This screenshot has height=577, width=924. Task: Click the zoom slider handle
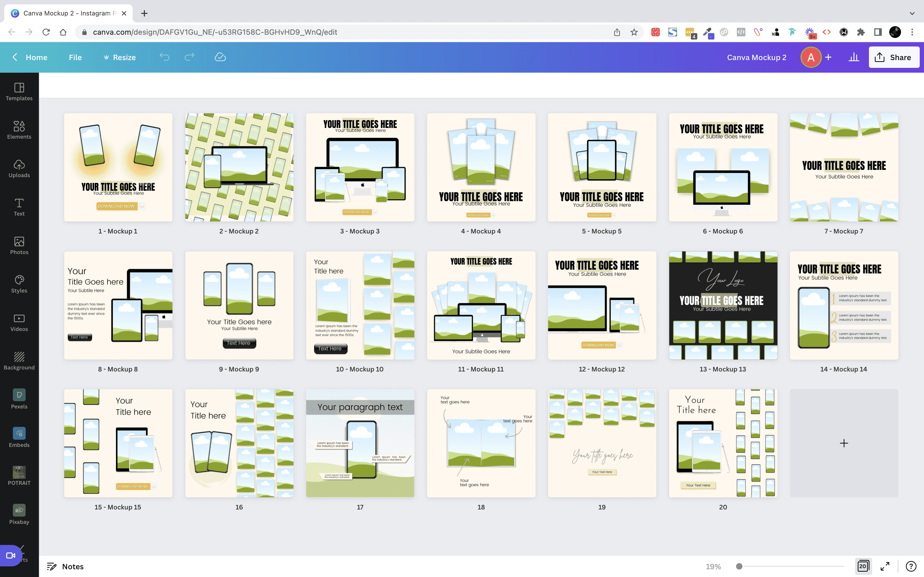[739, 566]
